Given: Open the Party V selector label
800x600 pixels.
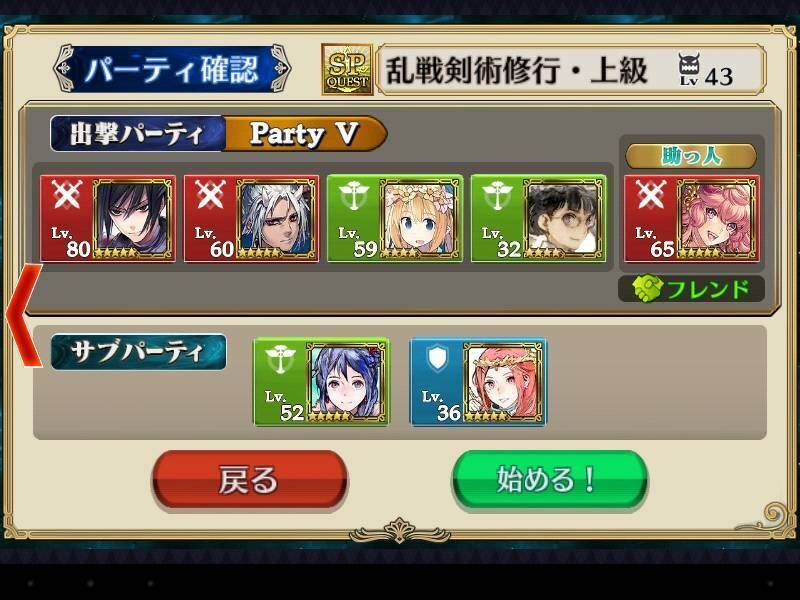Looking at the screenshot, I should point(305,134).
